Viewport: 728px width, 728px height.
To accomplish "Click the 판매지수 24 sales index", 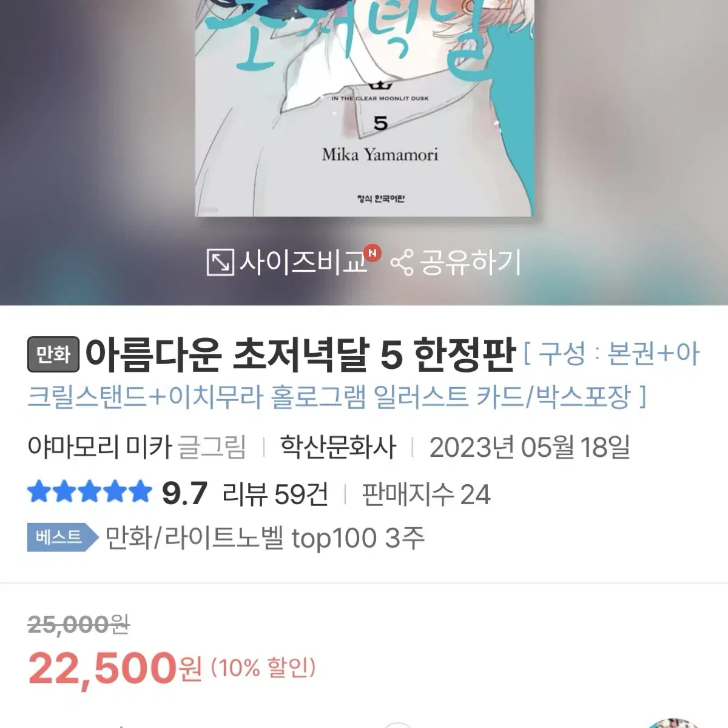I will 426,494.
